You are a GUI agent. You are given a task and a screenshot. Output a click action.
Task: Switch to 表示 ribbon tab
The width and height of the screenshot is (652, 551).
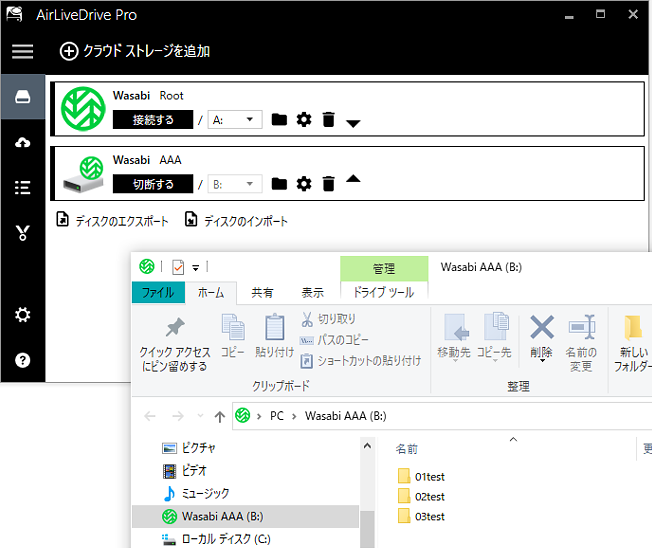click(x=312, y=293)
